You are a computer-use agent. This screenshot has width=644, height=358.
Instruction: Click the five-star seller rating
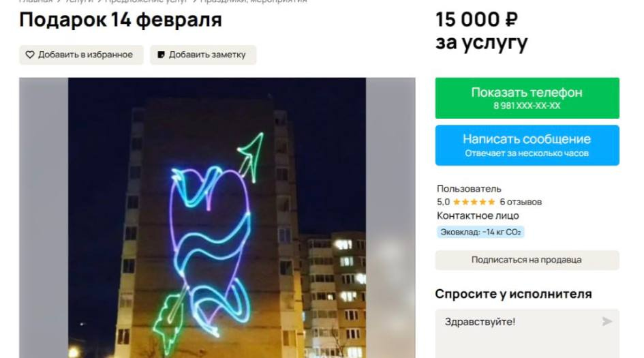point(474,202)
